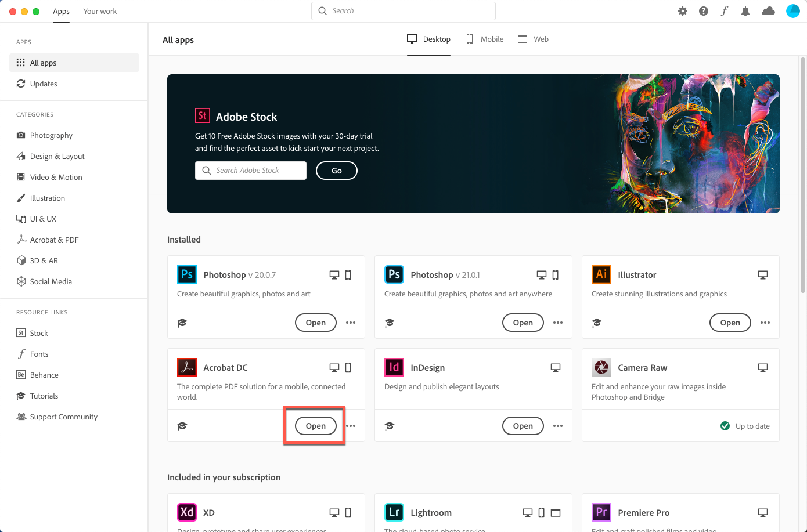Open the Acrobat & PDF category
The width and height of the screenshot is (807, 532).
pyautogui.click(x=74, y=240)
